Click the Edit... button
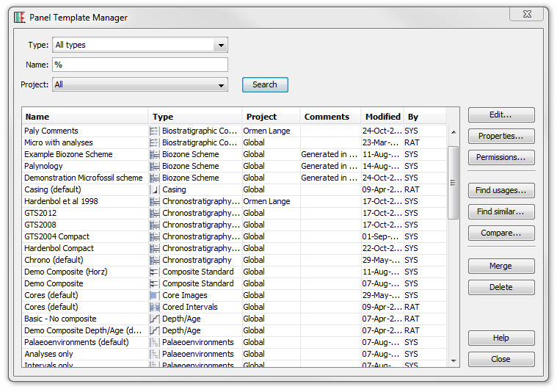557x392 pixels. [x=501, y=115]
